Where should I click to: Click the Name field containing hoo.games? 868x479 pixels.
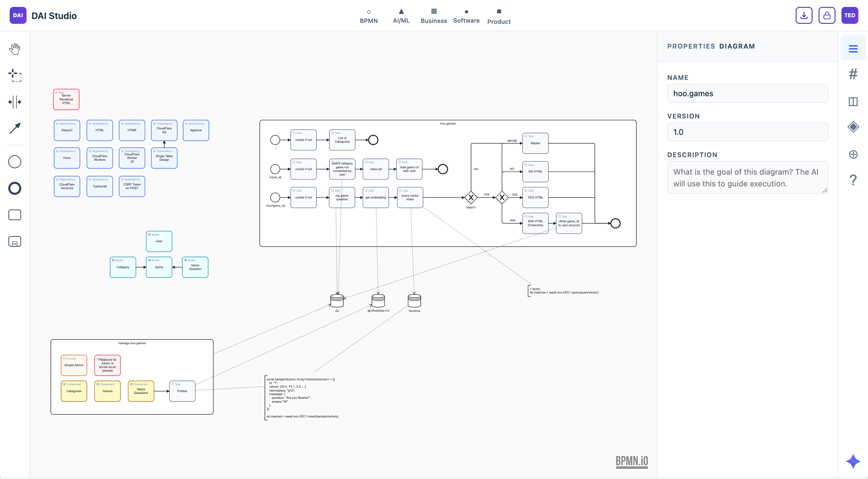[747, 94]
